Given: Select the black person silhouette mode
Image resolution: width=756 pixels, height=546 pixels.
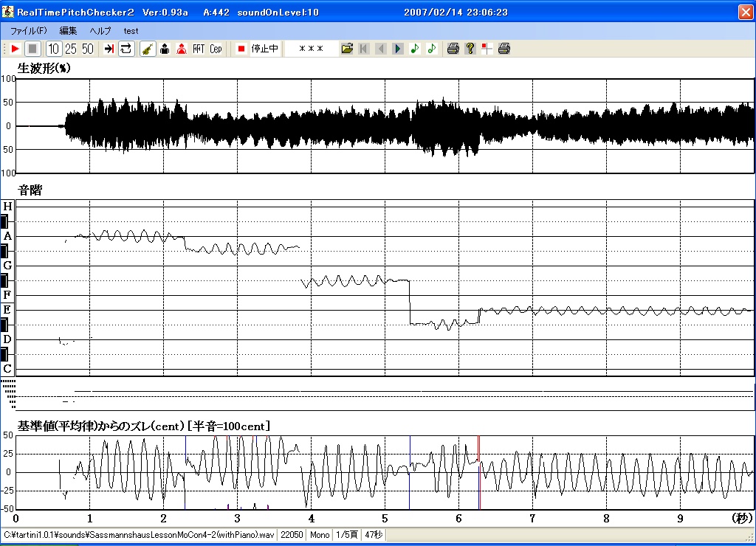Looking at the screenshot, I should click(165, 49).
